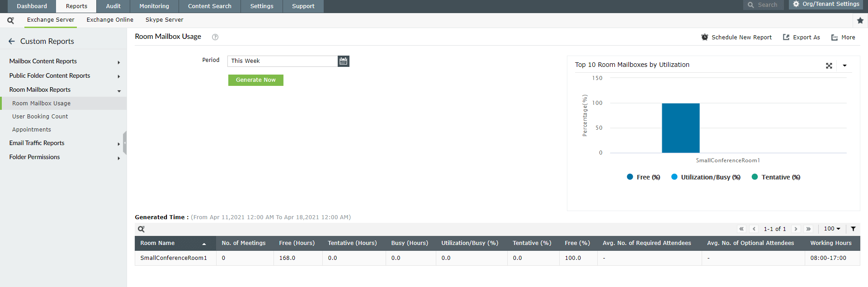Open Export As menu
Image resolution: width=868 pixels, height=287 pixels.
click(801, 38)
